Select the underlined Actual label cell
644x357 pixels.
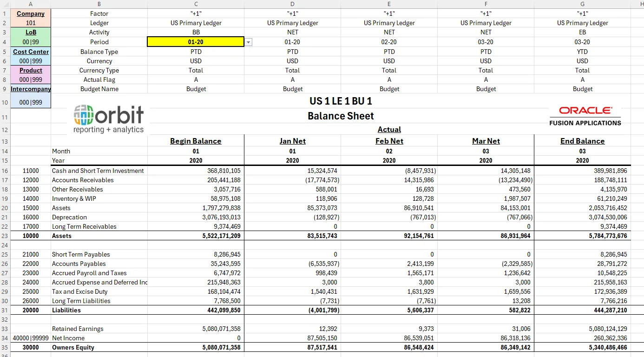click(389, 129)
